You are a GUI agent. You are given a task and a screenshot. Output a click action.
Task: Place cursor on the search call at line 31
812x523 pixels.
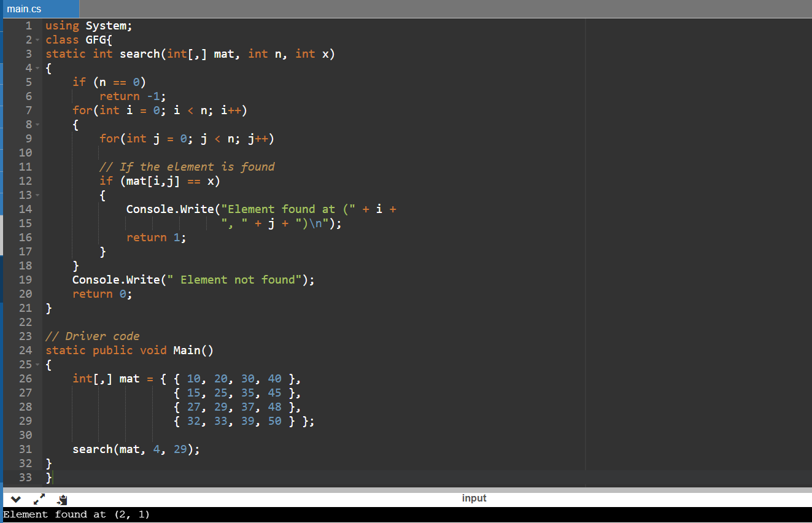92,449
